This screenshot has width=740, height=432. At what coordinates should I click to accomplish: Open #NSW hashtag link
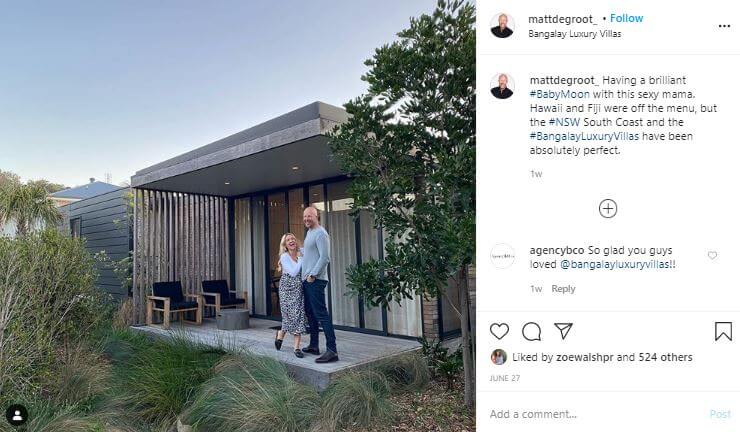point(564,122)
